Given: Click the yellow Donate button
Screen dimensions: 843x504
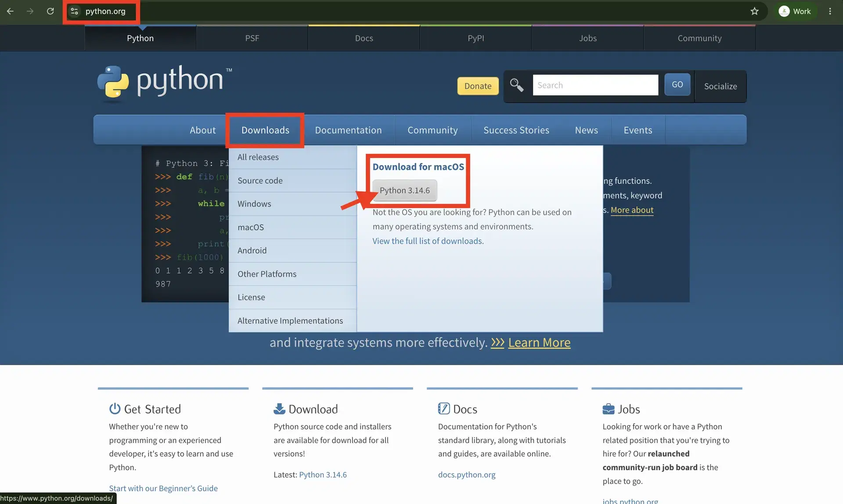Looking at the screenshot, I should 478,86.
